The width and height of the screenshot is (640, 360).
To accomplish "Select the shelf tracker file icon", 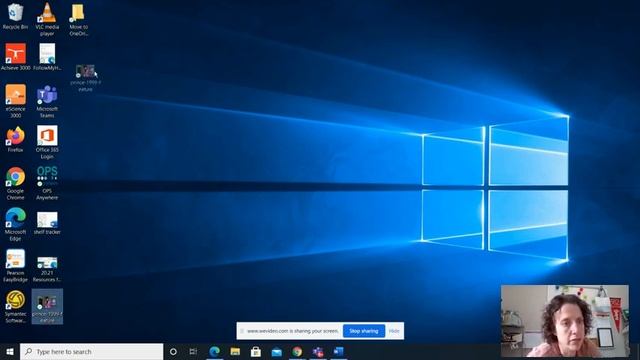I will click(x=47, y=223).
